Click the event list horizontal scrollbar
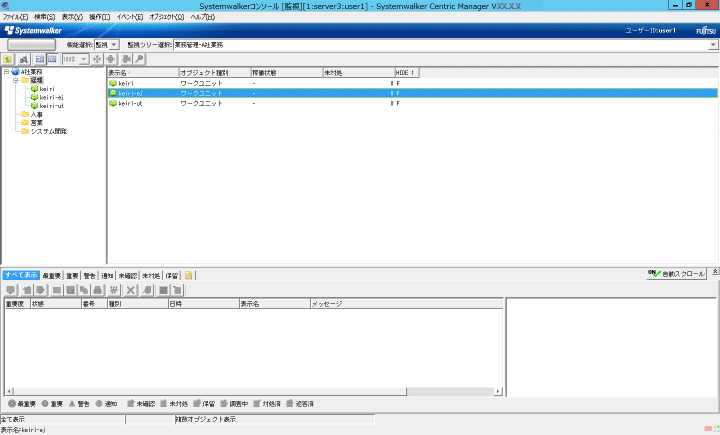 pyautogui.click(x=209, y=391)
